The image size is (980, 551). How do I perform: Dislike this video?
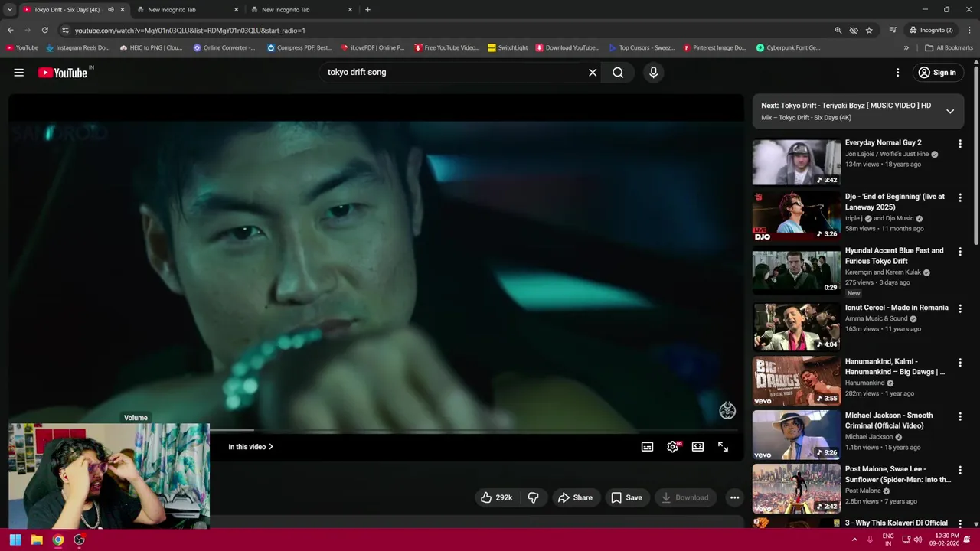(534, 497)
